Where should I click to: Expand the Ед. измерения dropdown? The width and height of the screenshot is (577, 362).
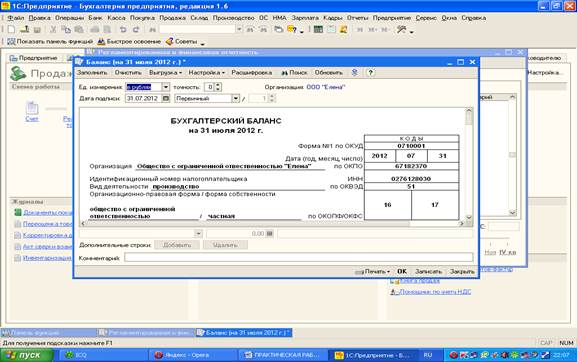pos(166,87)
